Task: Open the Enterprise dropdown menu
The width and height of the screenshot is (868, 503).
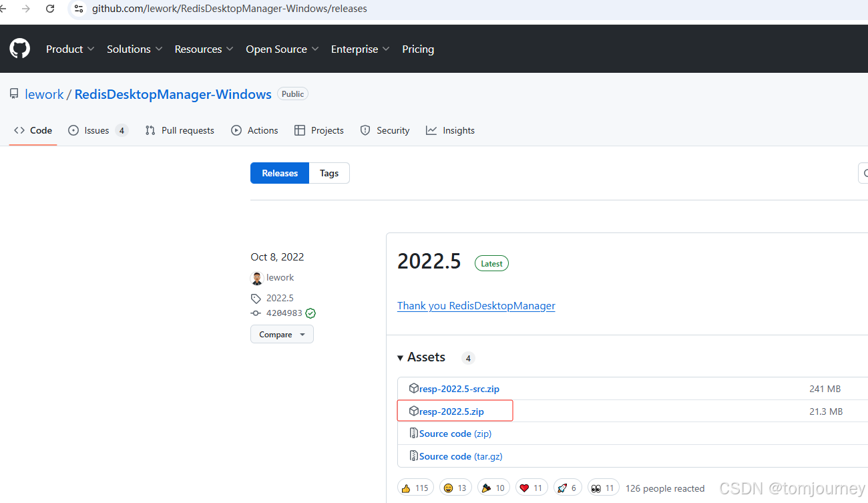Action: coord(360,49)
